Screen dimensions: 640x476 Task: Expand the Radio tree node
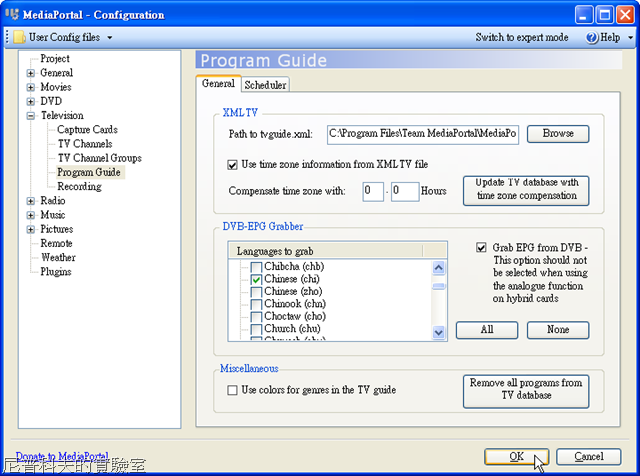pos(31,201)
